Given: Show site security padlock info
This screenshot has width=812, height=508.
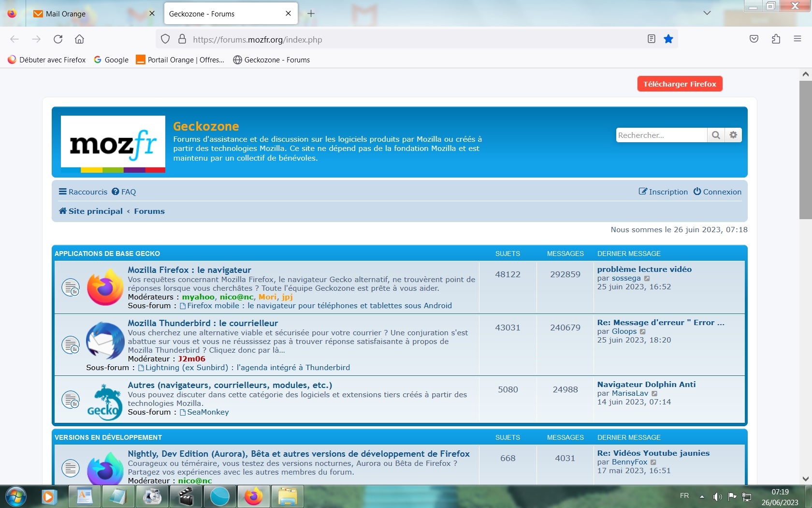Looking at the screenshot, I should pos(182,39).
